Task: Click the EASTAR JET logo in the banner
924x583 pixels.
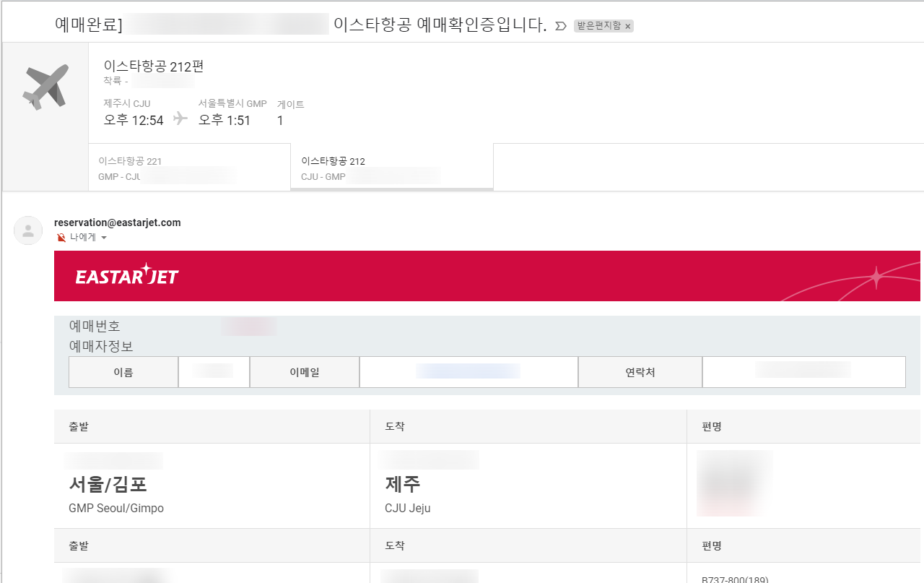Action: pos(127,275)
